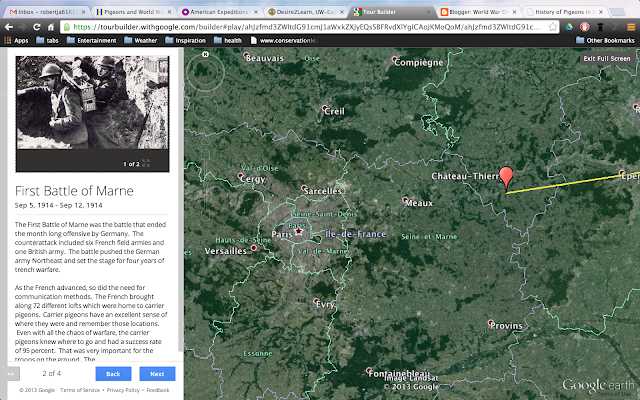Click the Sarcelles map label
Viewport: 640px width, 400px height.
point(322,191)
